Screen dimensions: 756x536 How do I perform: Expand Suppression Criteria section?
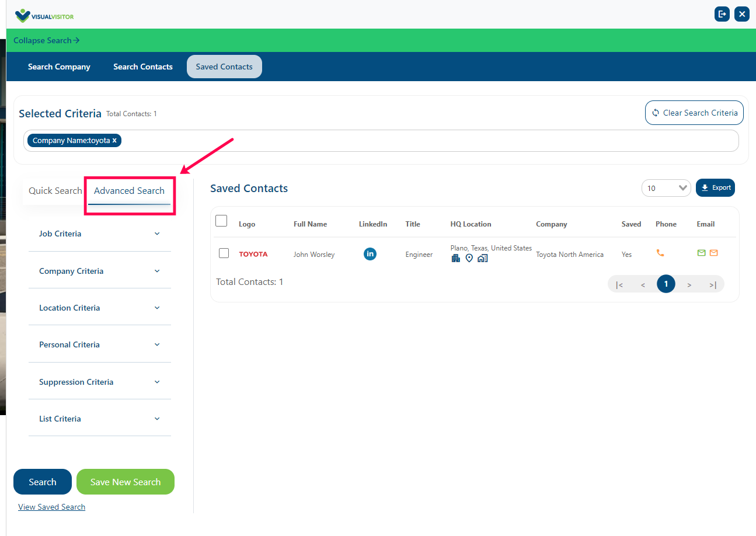99,382
